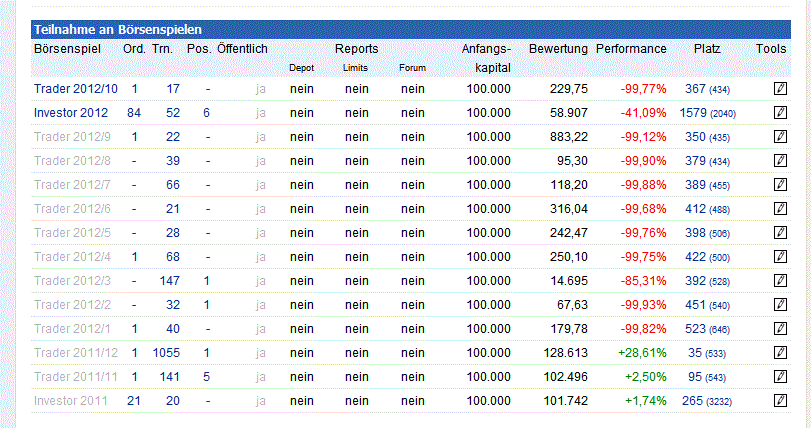Viewport: 811px width, 428px height.
Task: Click the public 'ja' value for Trader 2012/7
Action: pos(261,185)
